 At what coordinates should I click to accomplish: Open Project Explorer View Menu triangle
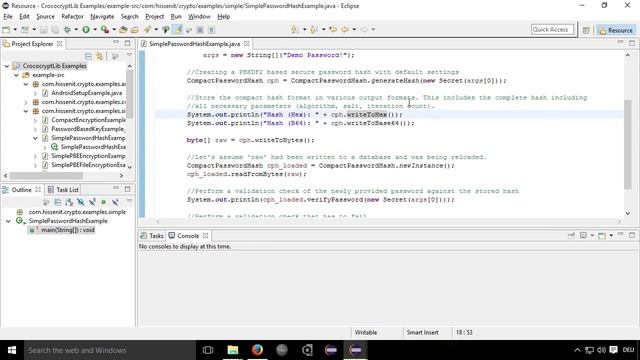click(129, 55)
